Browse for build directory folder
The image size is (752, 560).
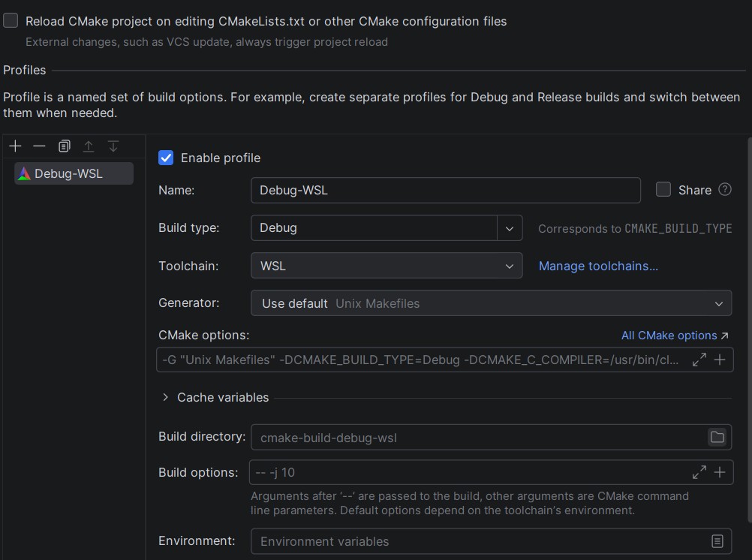point(717,437)
